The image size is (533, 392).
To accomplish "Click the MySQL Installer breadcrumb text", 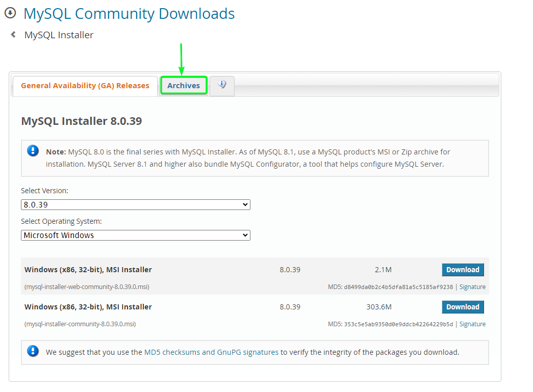I will (59, 35).
